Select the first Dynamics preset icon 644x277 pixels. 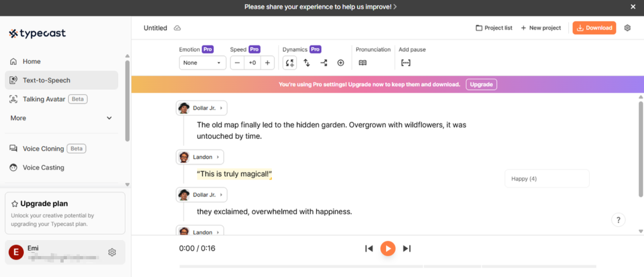pos(290,63)
